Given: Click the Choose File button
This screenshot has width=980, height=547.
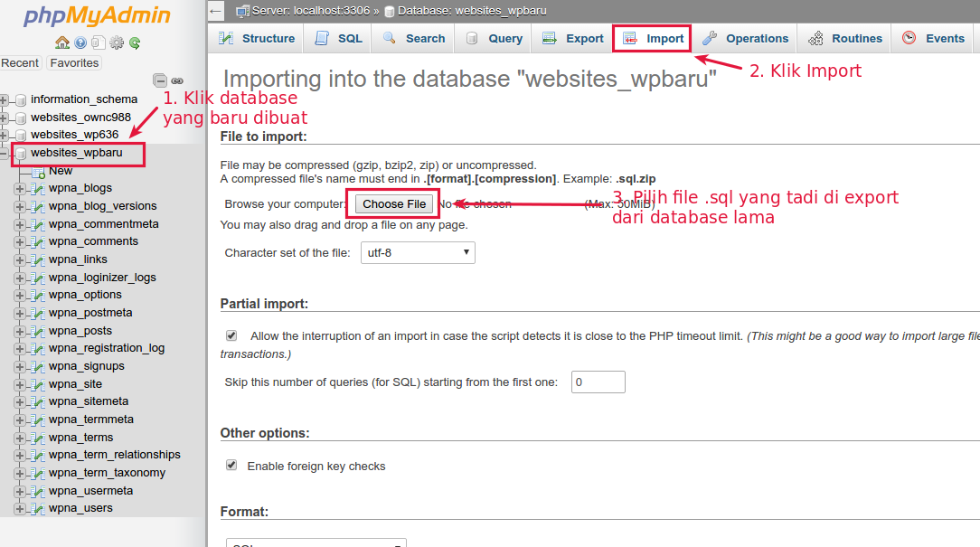Looking at the screenshot, I should tap(392, 203).
